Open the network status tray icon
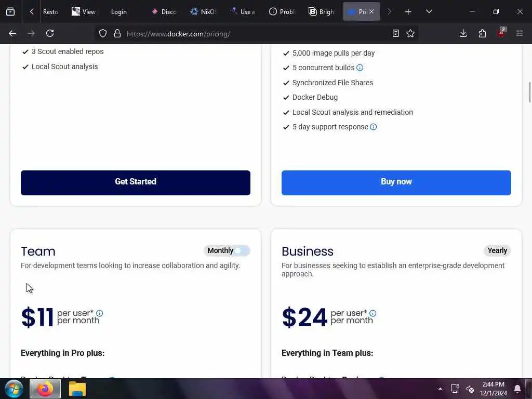Screen dimensions: 532x399 tap(455, 389)
